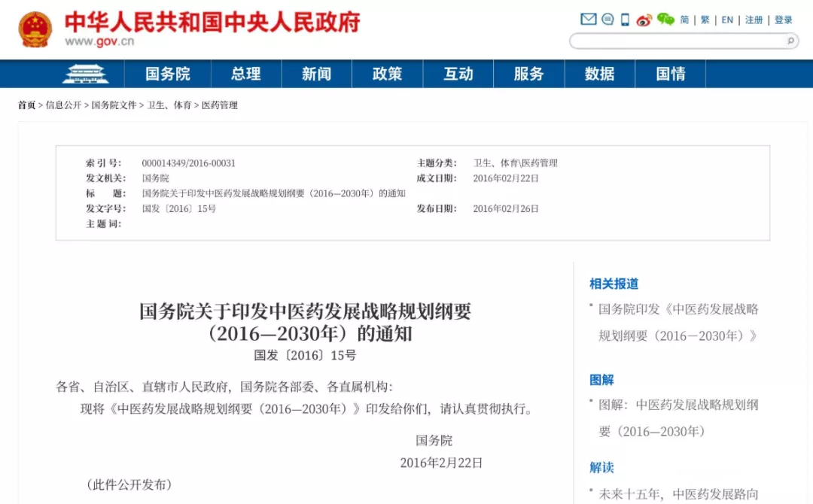Open the chat bubble message icon
The height and width of the screenshot is (504, 813).
pos(607,20)
